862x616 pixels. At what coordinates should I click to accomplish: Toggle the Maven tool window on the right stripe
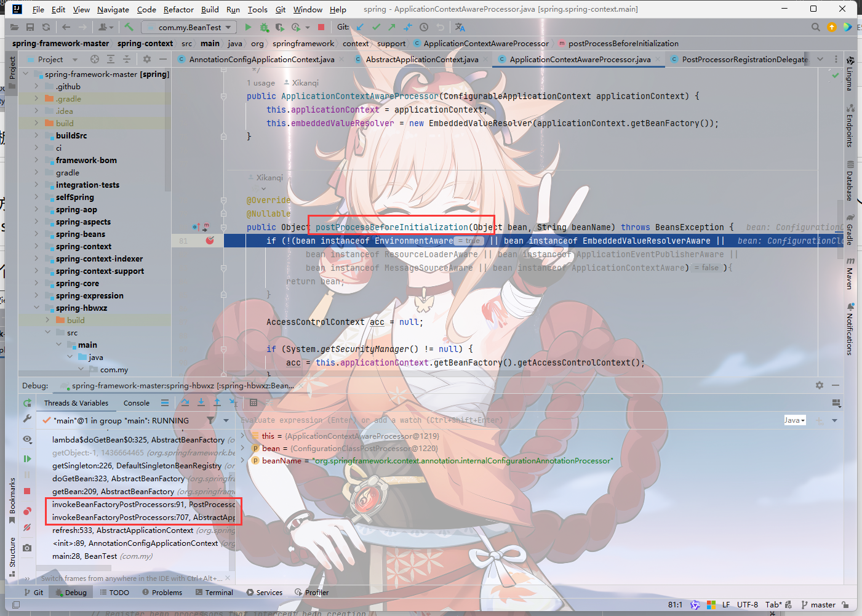click(x=850, y=274)
